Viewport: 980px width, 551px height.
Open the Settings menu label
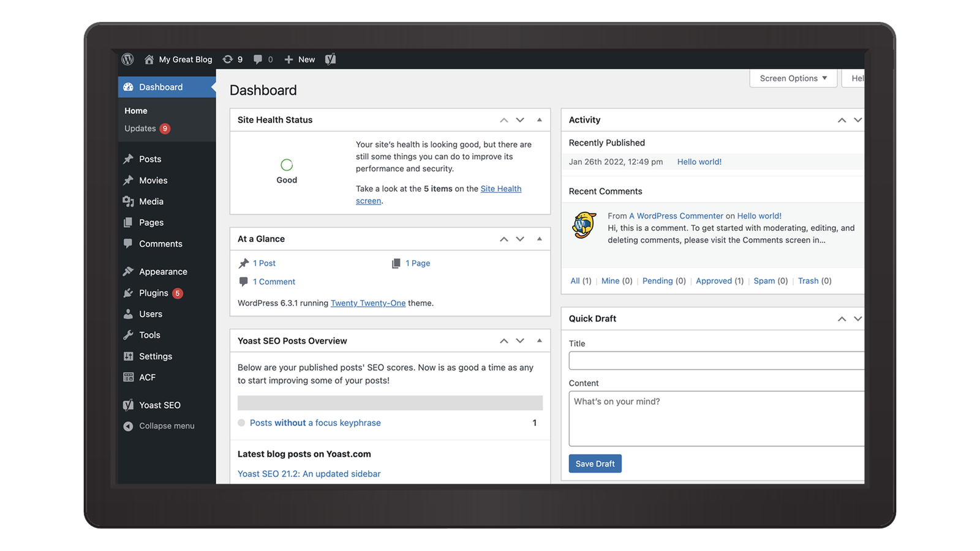[x=156, y=356]
